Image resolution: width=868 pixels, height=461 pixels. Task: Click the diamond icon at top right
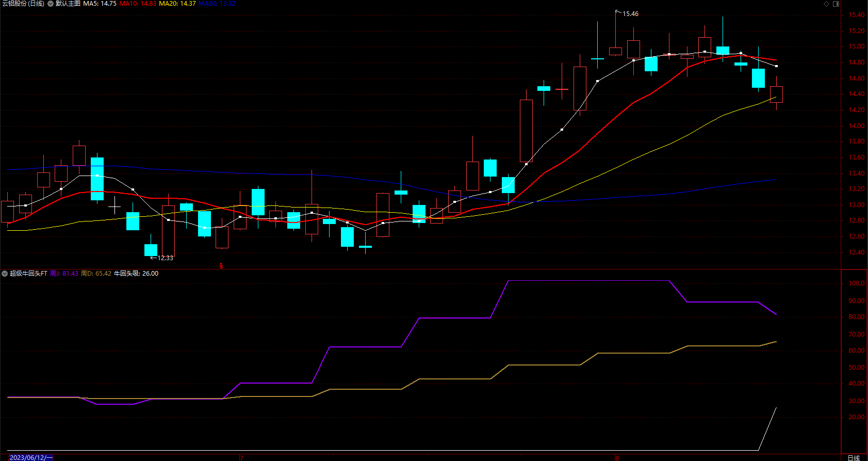pyautogui.click(x=826, y=4)
